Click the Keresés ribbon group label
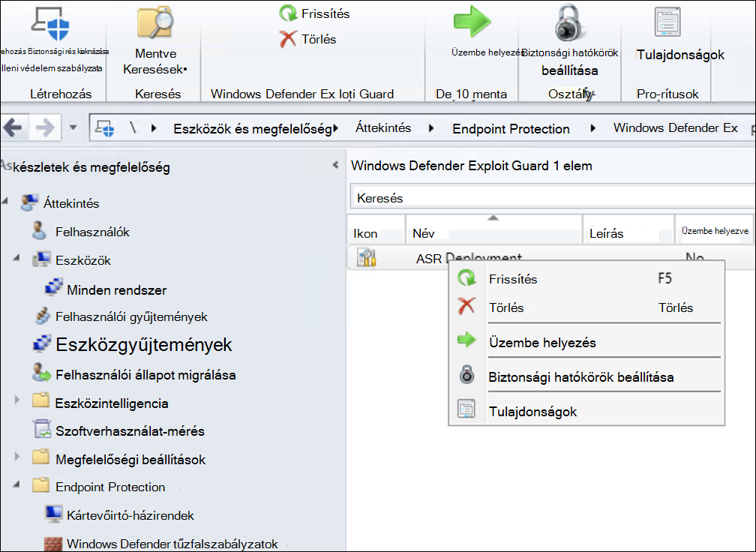 point(157,94)
